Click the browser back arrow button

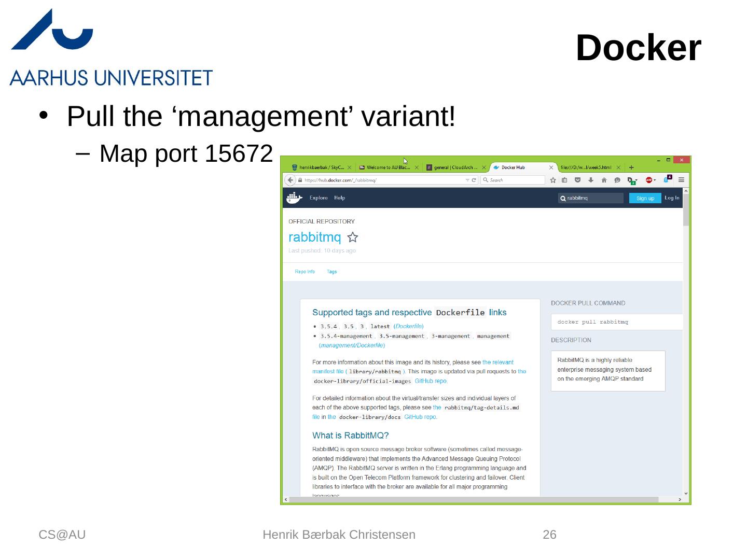pyautogui.click(x=290, y=180)
